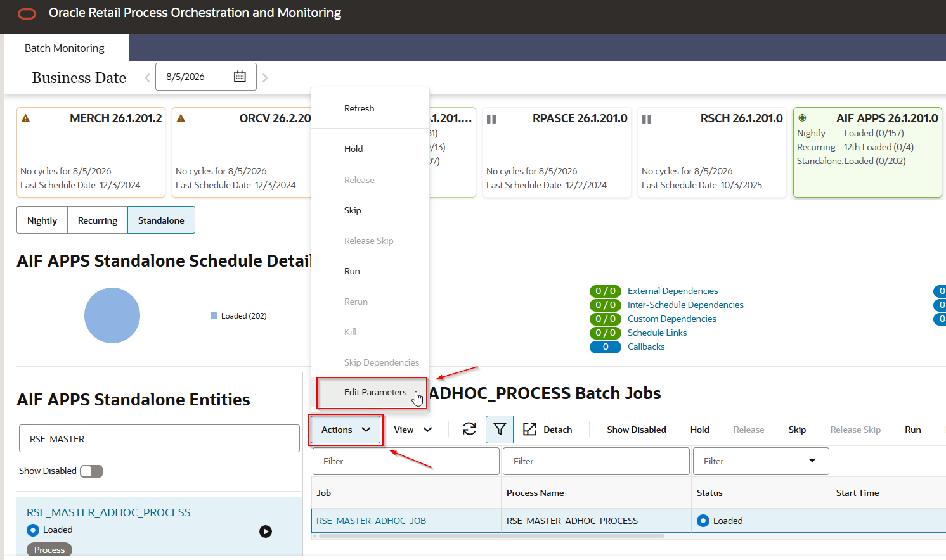Click the refresh icon in jobs toolbar
Viewport: 946px width, 560px height.
469,429
